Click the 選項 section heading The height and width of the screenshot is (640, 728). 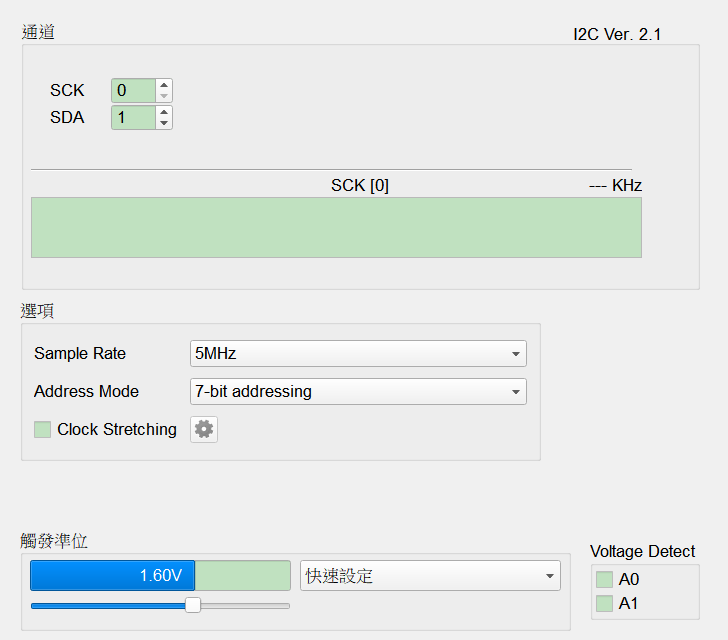tap(37, 311)
